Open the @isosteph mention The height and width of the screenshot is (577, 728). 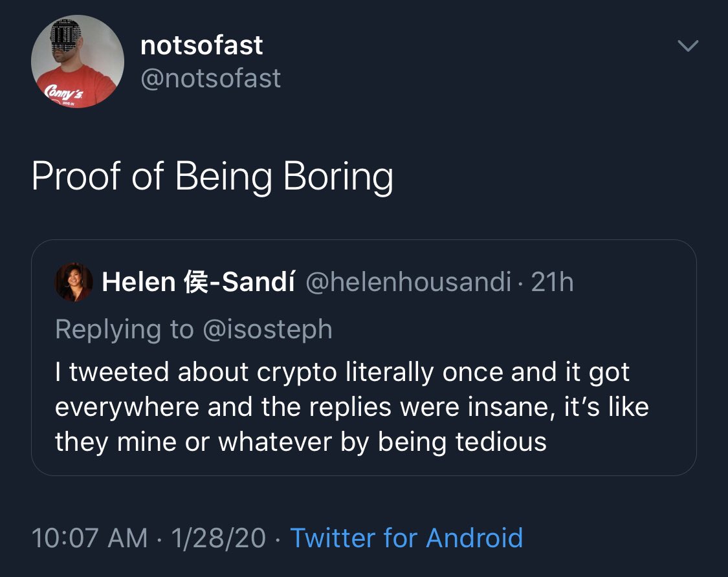[x=267, y=329]
